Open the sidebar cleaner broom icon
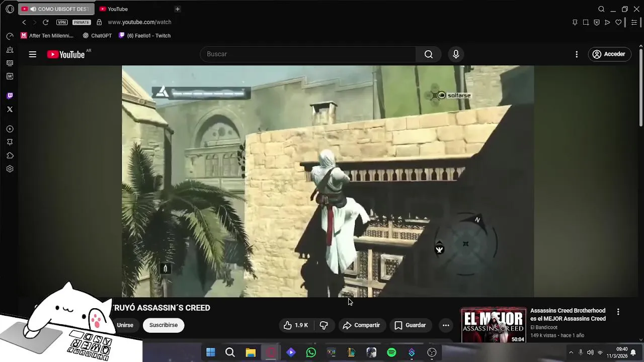Viewport: 644px width, 362px height. pos(10,50)
